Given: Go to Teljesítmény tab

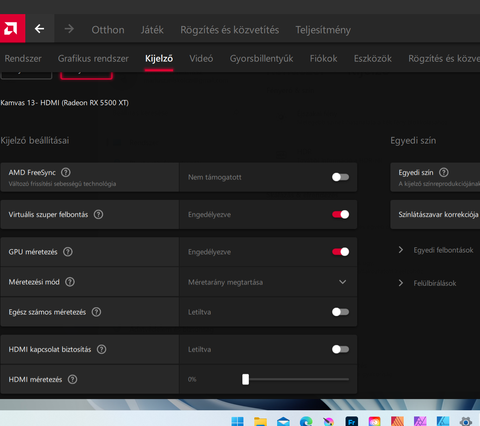Looking at the screenshot, I should pos(323,30).
